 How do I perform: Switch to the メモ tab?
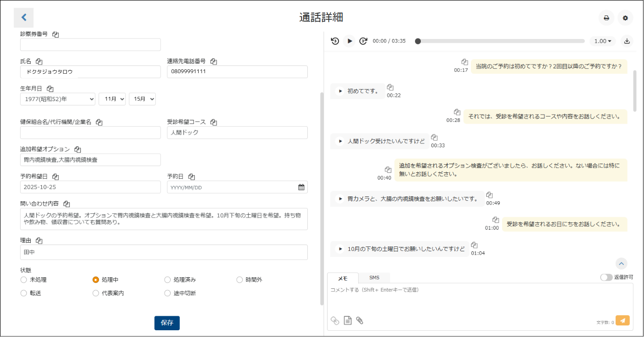(x=342, y=278)
